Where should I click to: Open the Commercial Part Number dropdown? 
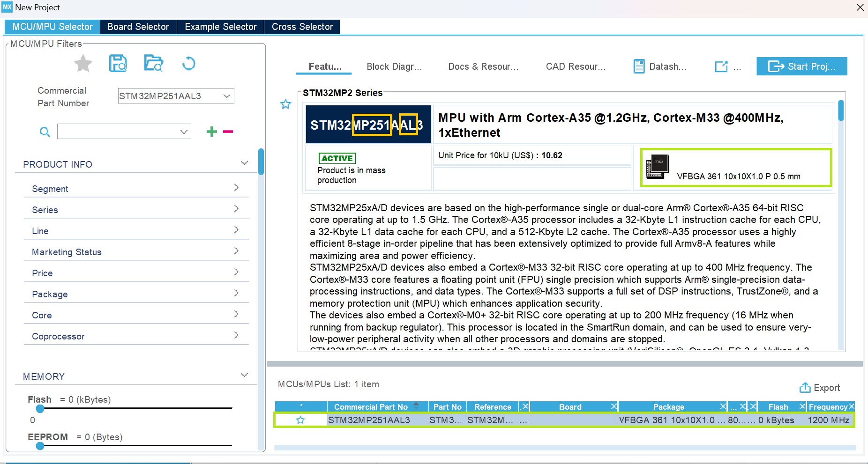coord(227,96)
